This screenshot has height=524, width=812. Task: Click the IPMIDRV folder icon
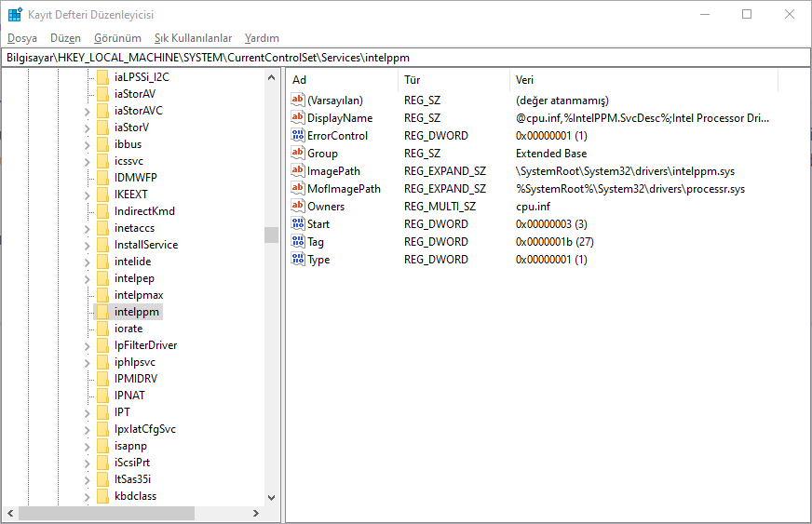click(102, 379)
